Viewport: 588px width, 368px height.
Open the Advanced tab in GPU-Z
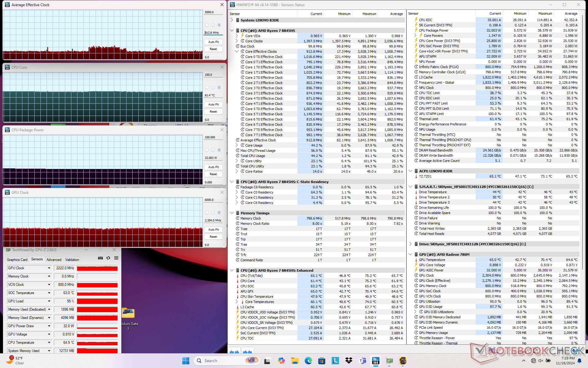click(x=54, y=260)
